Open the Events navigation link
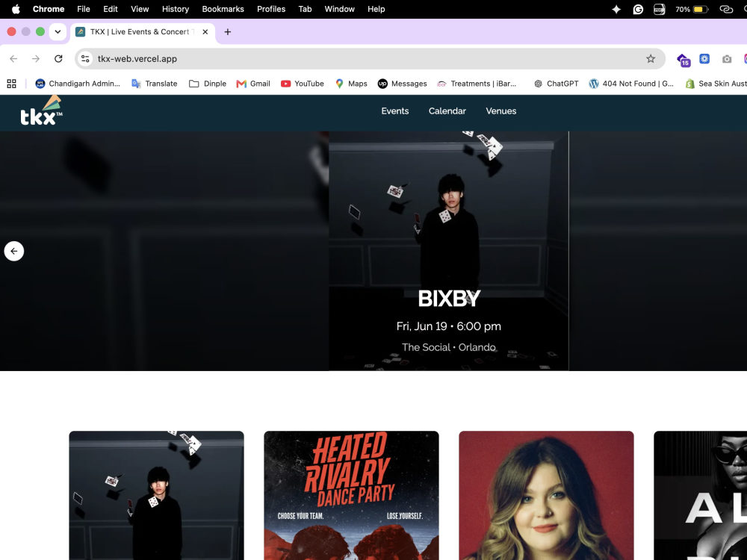This screenshot has height=560, width=747. [395, 111]
